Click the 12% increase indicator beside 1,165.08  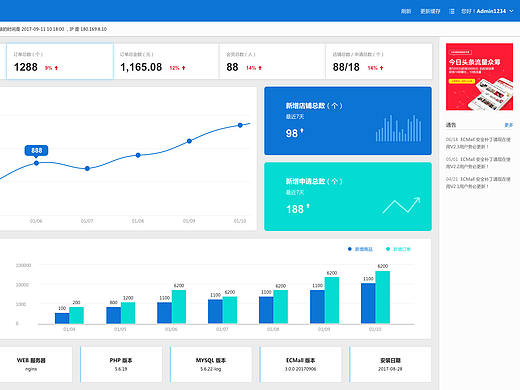point(177,68)
